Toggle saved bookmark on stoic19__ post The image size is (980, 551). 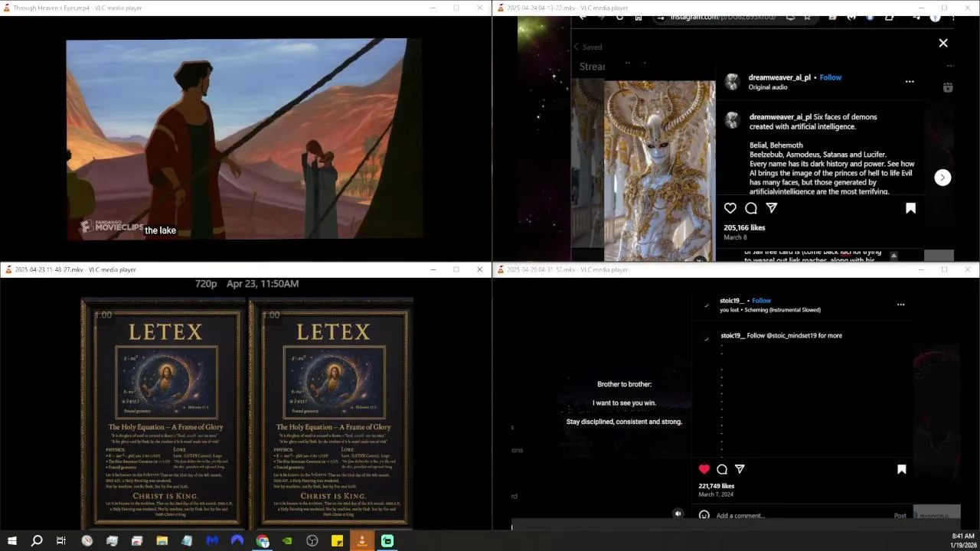pyautogui.click(x=901, y=469)
